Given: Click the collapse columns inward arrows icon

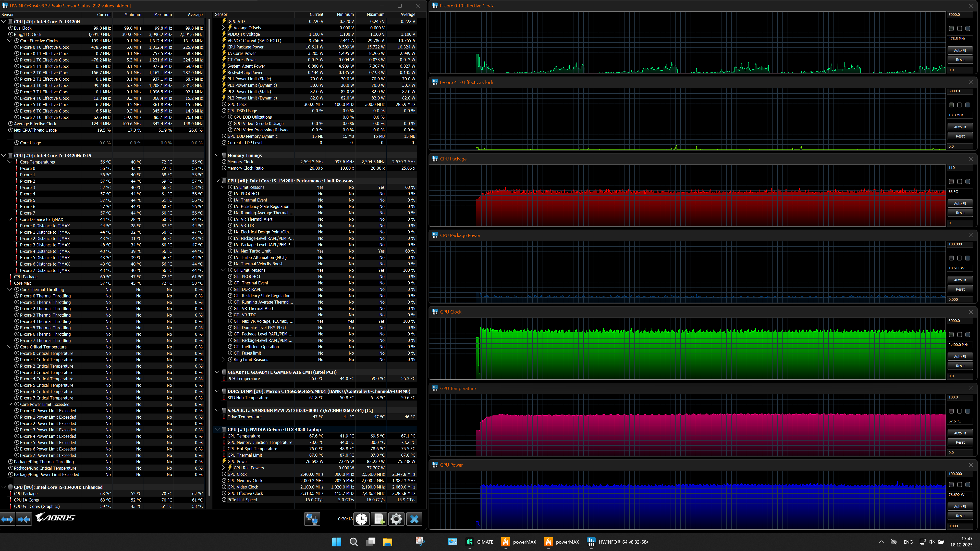Looking at the screenshot, I should coord(23,519).
